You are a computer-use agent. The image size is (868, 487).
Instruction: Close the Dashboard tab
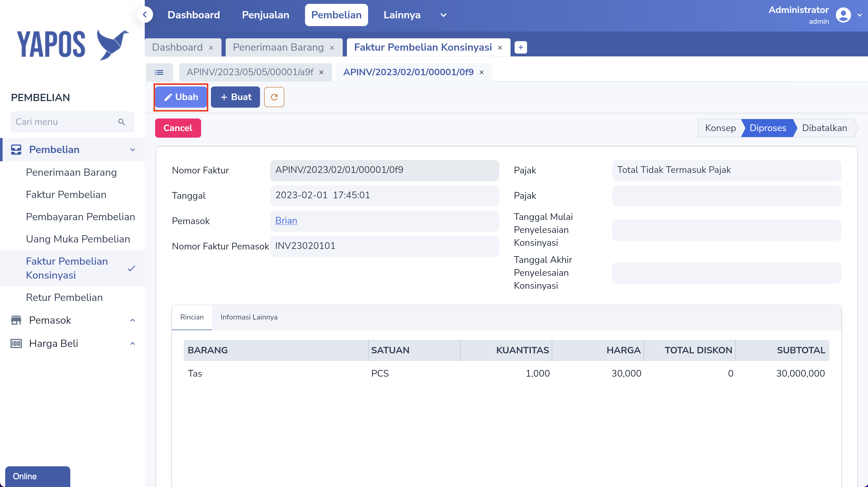pyautogui.click(x=211, y=48)
